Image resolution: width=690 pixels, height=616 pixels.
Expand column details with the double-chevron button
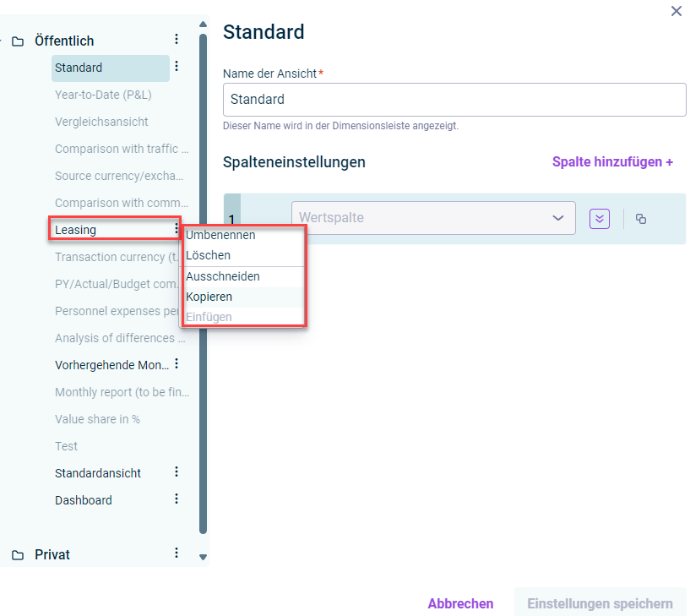(600, 219)
